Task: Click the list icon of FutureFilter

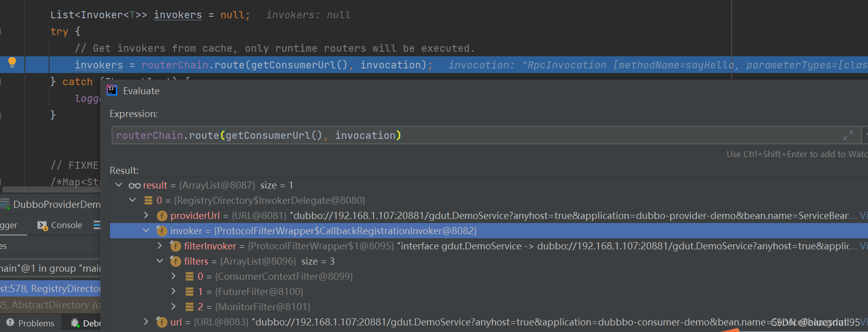Action: (x=190, y=291)
